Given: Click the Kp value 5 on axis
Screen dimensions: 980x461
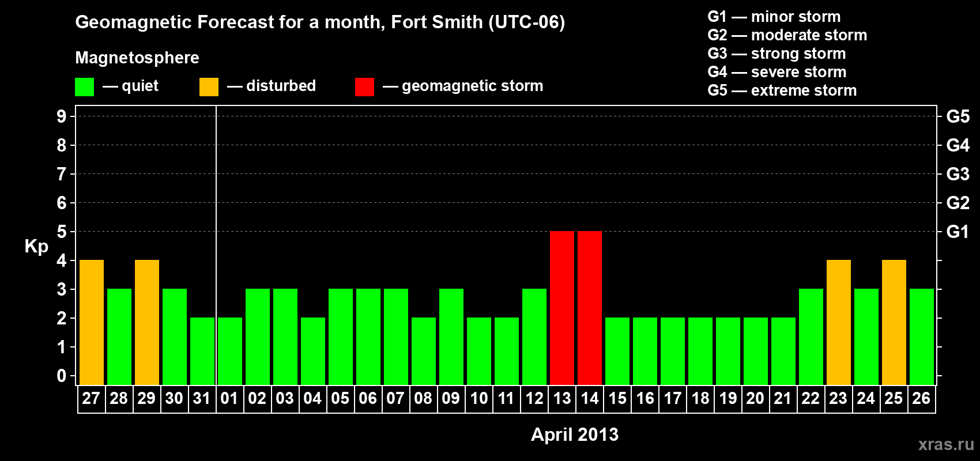Looking at the screenshot, I should tap(62, 232).
